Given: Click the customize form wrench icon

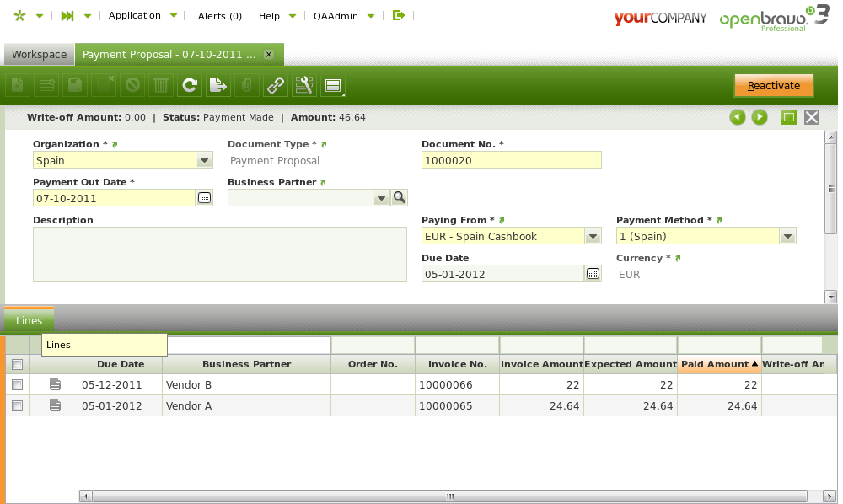Looking at the screenshot, I should (303, 85).
